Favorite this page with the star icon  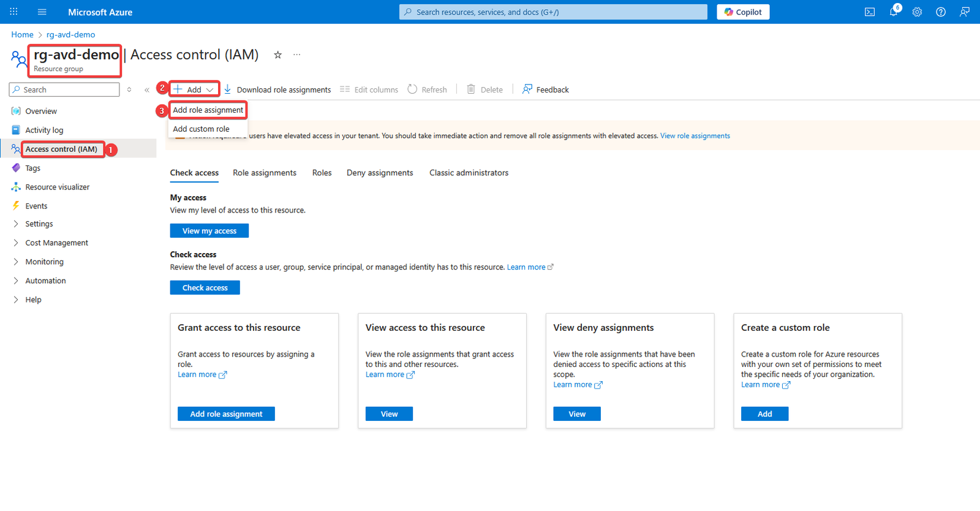(x=277, y=55)
